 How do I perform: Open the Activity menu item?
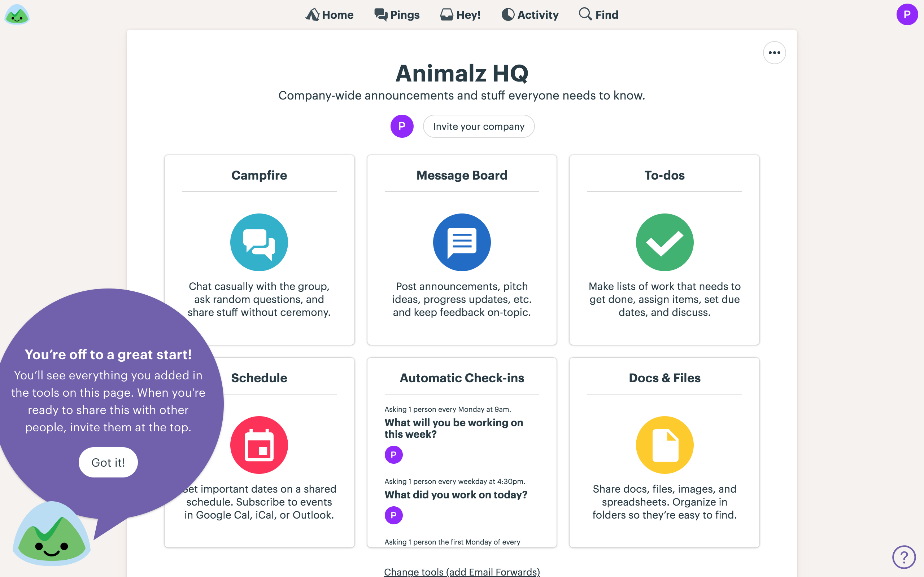(529, 14)
